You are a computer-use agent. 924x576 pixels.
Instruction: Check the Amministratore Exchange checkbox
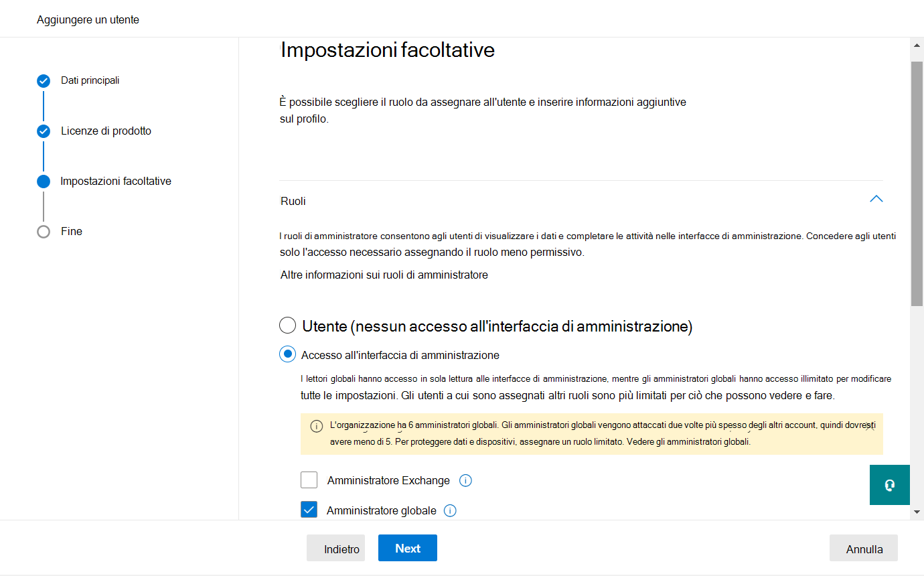click(x=309, y=480)
